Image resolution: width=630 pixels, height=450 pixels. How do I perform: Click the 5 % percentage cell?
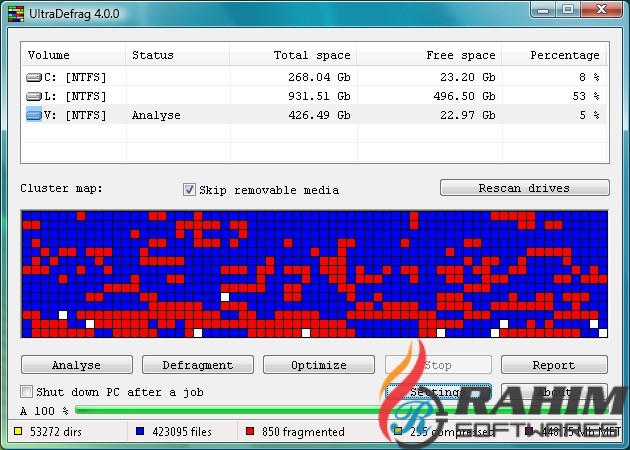589,115
